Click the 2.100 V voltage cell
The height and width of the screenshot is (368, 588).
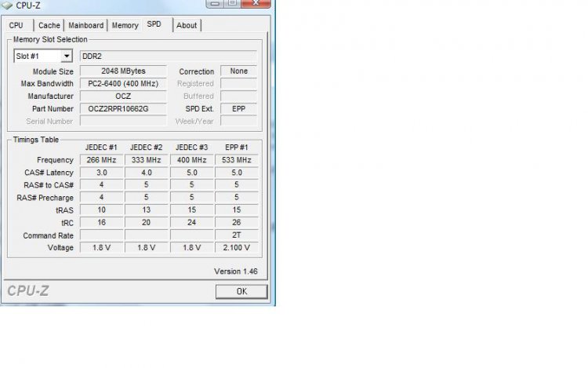pos(237,248)
